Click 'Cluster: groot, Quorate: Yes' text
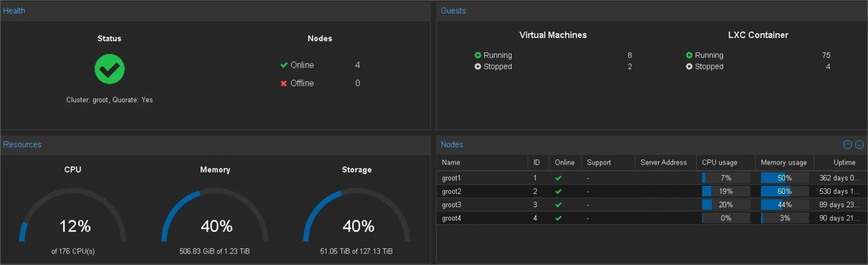Image resolution: width=868 pixels, height=265 pixels. pyautogui.click(x=109, y=100)
